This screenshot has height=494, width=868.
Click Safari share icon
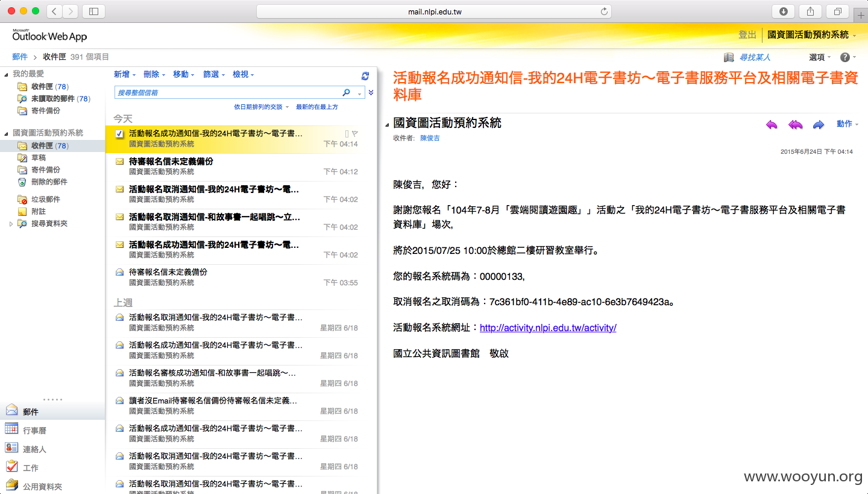tap(811, 11)
